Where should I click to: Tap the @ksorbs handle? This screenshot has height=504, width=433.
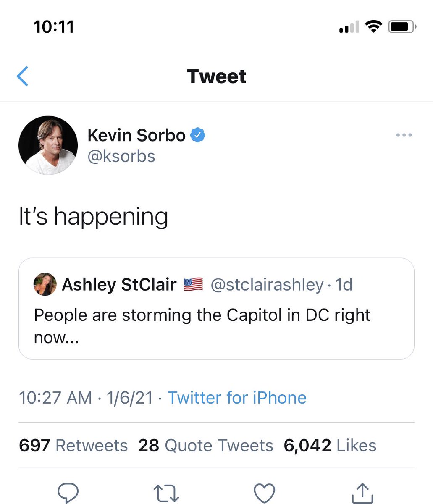pyautogui.click(x=121, y=156)
